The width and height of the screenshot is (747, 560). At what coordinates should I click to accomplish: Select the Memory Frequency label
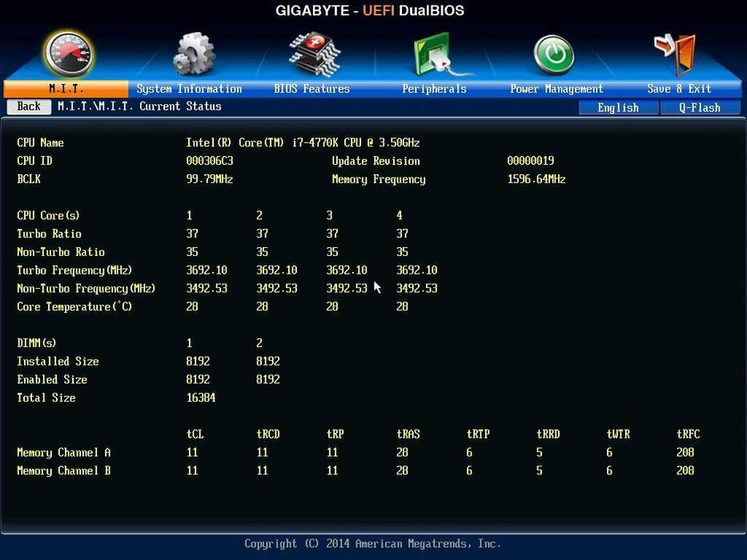pyautogui.click(x=379, y=179)
